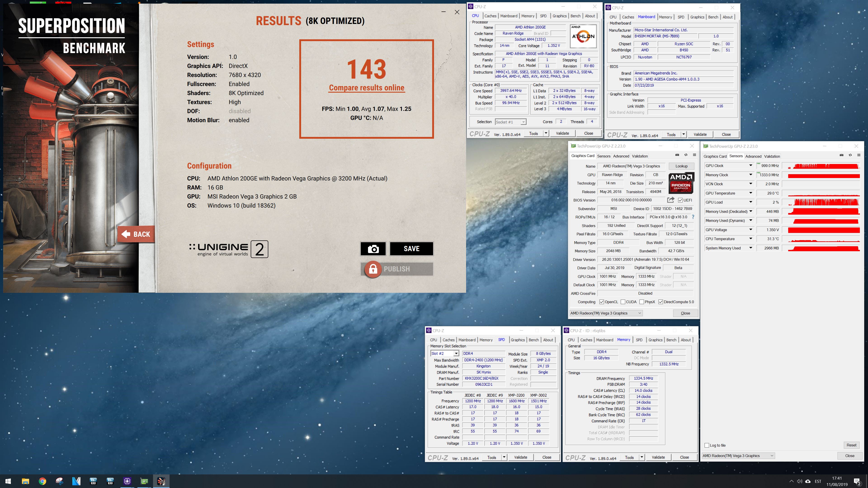The width and height of the screenshot is (868, 488).
Task: Click Close button in GPU-Z Graphics Card window
Action: 685,313
